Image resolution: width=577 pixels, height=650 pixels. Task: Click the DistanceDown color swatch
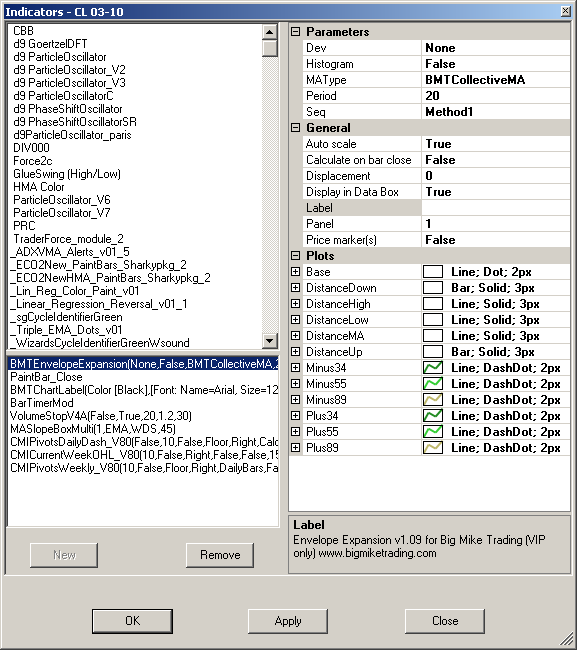click(433, 288)
